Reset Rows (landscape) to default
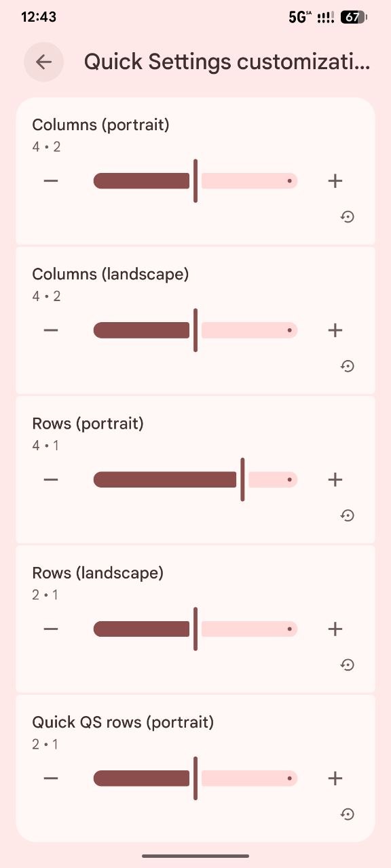The image size is (391, 868). point(348,665)
